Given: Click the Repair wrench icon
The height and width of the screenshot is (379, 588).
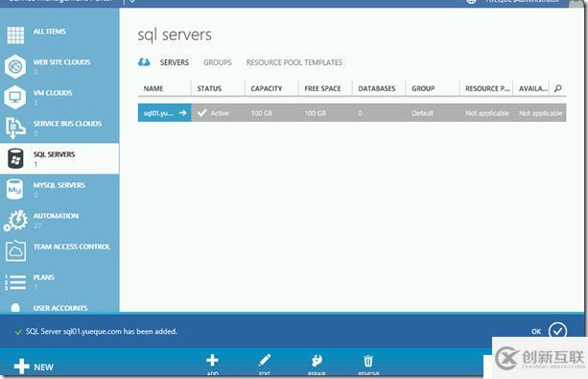Looking at the screenshot, I should click(x=317, y=361).
